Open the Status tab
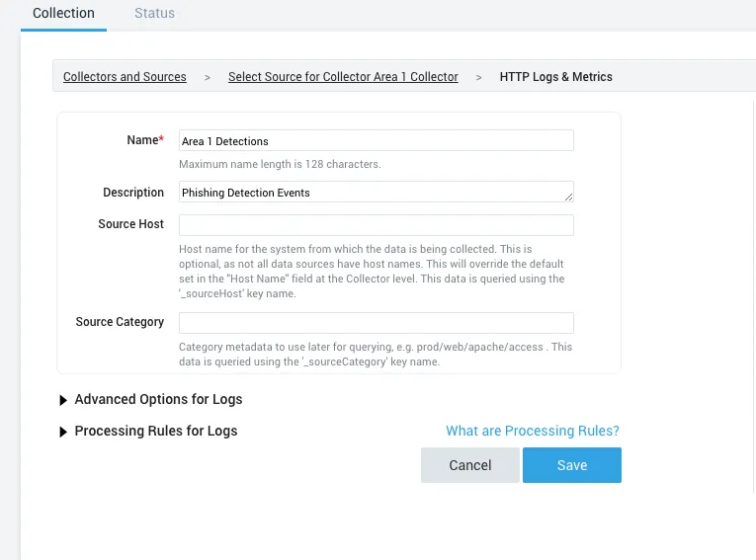This screenshot has height=560, width=756. click(x=154, y=14)
